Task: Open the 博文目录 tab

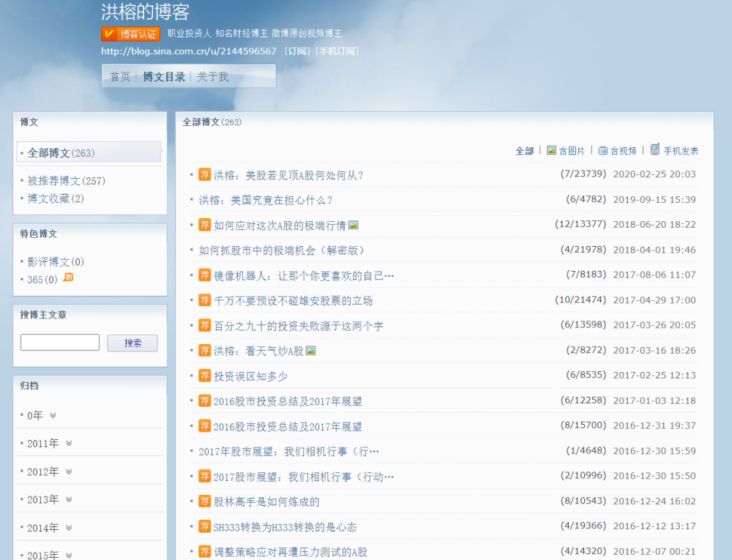Action: (x=164, y=77)
